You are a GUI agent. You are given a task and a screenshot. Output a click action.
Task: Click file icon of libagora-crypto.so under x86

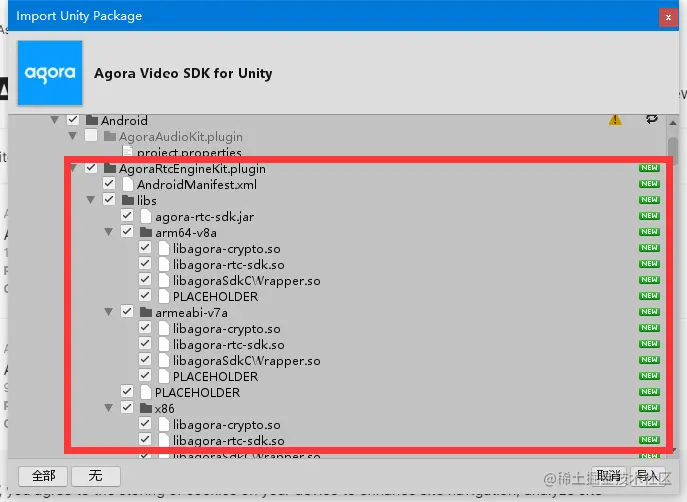(x=164, y=424)
